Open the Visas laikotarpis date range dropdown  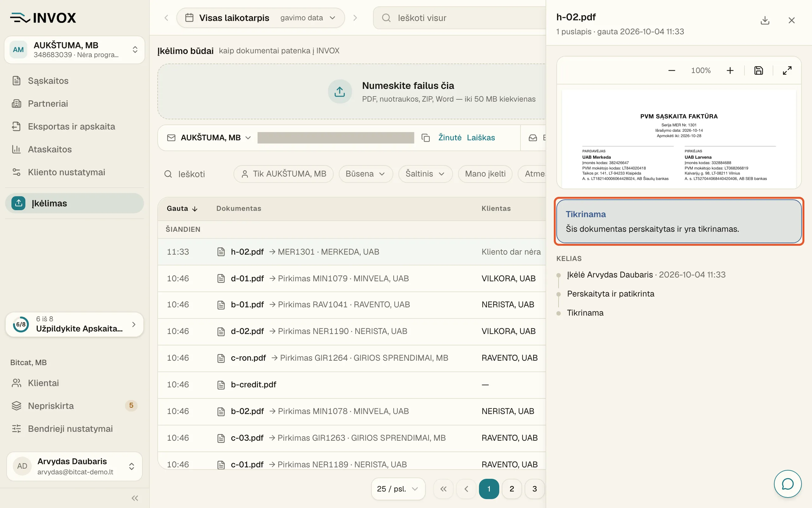(260, 18)
